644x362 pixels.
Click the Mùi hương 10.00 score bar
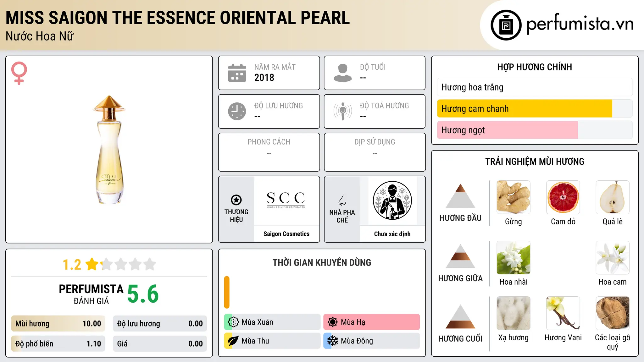[x=58, y=324]
